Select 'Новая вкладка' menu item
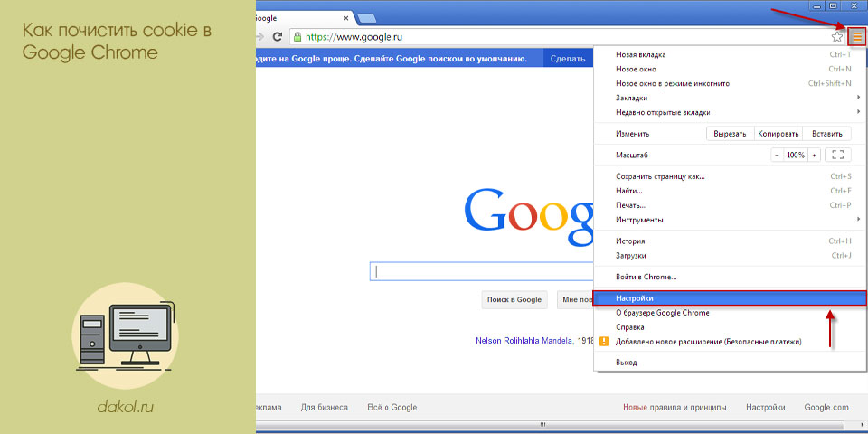Image resolution: width=868 pixels, height=434 pixels. point(730,54)
